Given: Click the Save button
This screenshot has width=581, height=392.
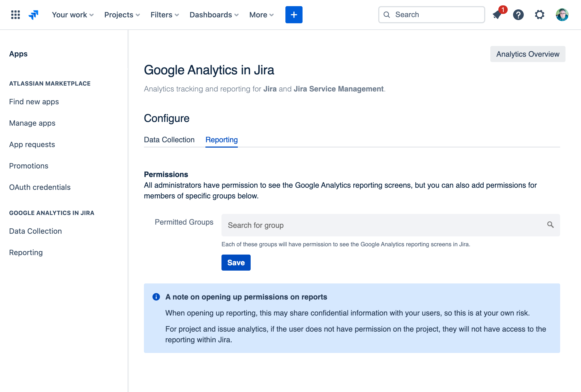Looking at the screenshot, I should tap(236, 263).
